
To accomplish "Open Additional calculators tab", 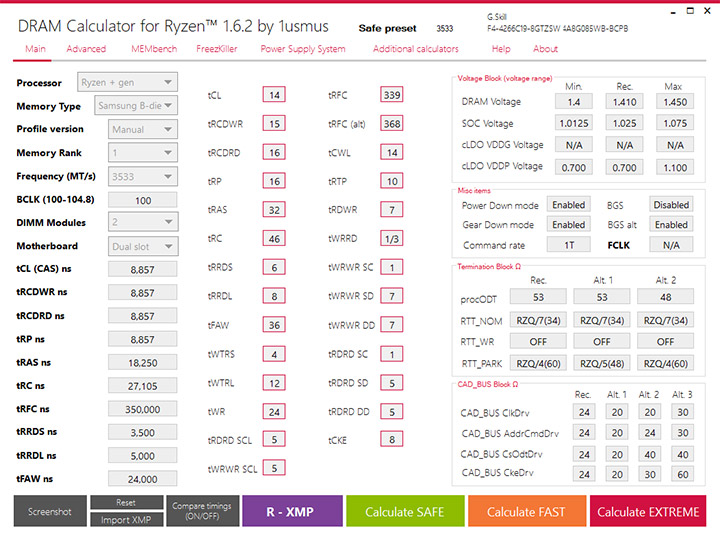I will click(x=416, y=49).
